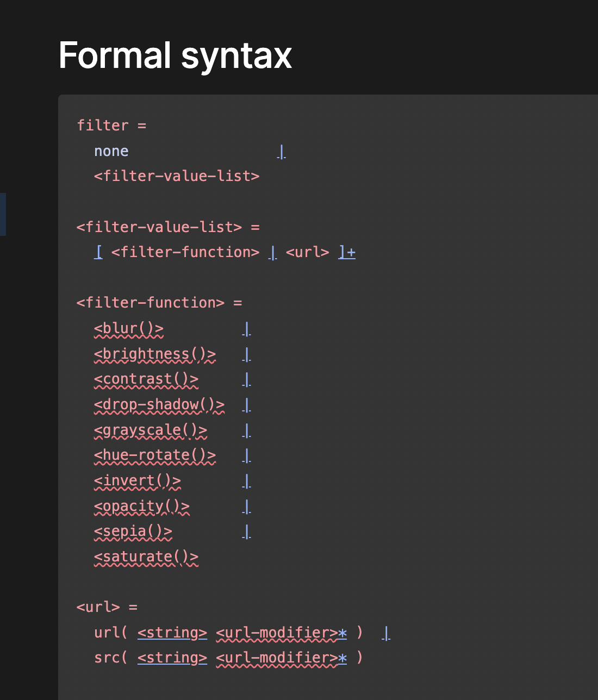The image size is (598, 700).
Task: Open the <blur()> function link
Action: (129, 329)
